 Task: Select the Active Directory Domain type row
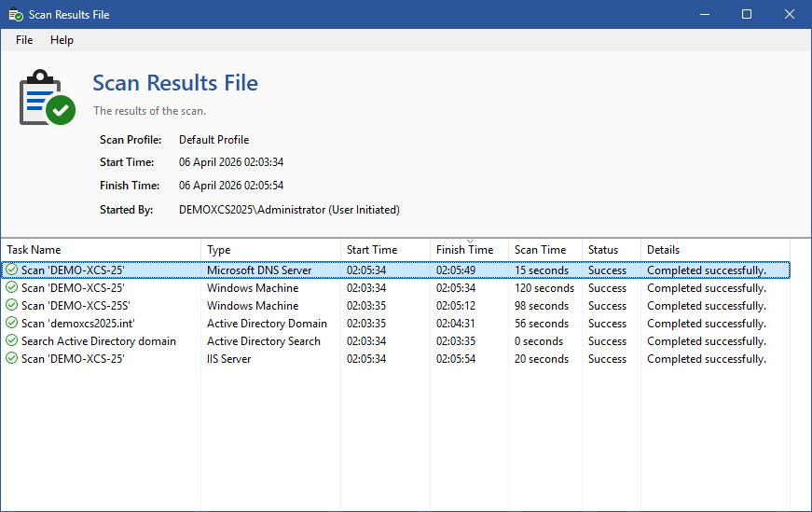pos(267,324)
